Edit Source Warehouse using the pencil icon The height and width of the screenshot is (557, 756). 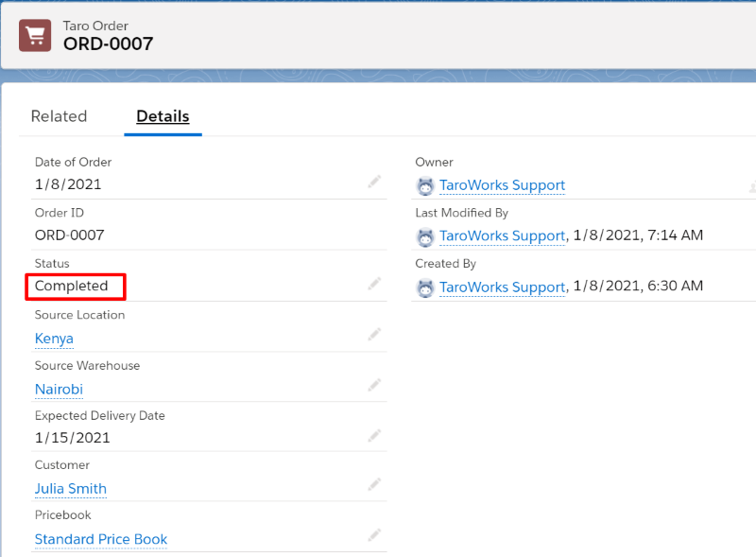[x=374, y=384]
